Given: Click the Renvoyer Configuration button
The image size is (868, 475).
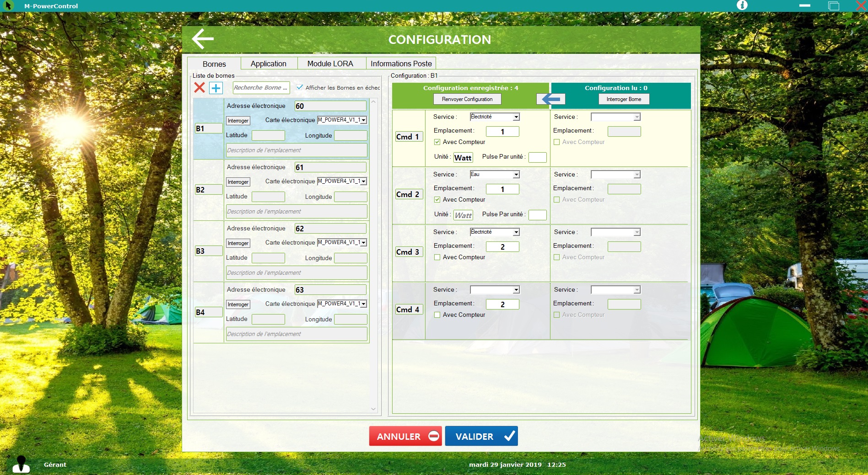Looking at the screenshot, I should [x=467, y=99].
